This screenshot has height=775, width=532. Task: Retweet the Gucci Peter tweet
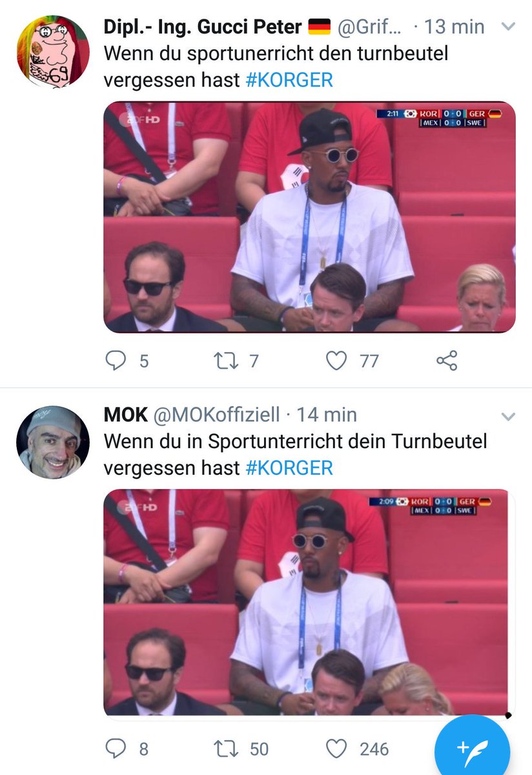(226, 360)
